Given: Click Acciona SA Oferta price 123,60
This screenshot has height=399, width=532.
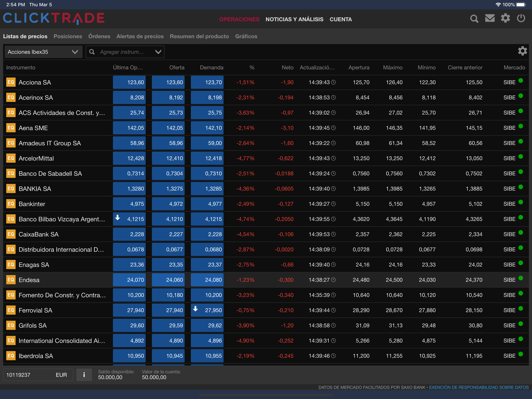Looking at the screenshot, I should 168,82.
